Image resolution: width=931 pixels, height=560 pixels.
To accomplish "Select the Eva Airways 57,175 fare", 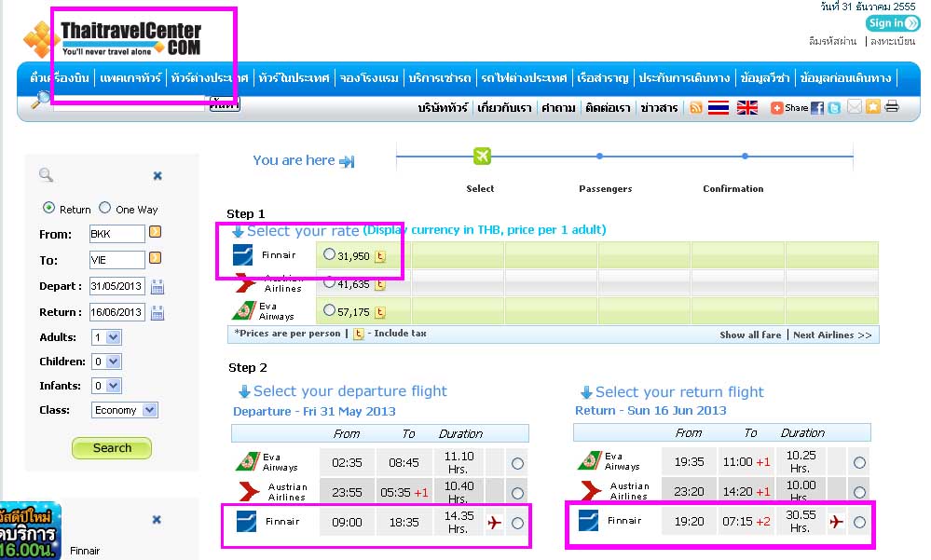I will click(x=329, y=309).
